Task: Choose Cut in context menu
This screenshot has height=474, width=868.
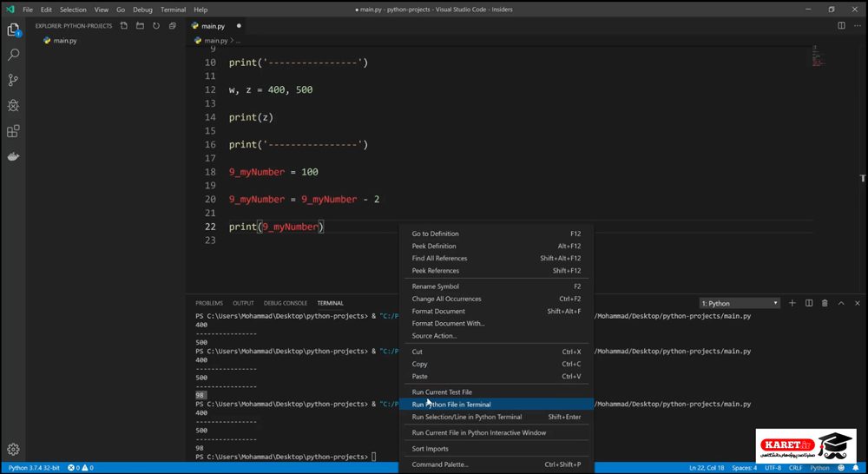Action: coord(496,352)
